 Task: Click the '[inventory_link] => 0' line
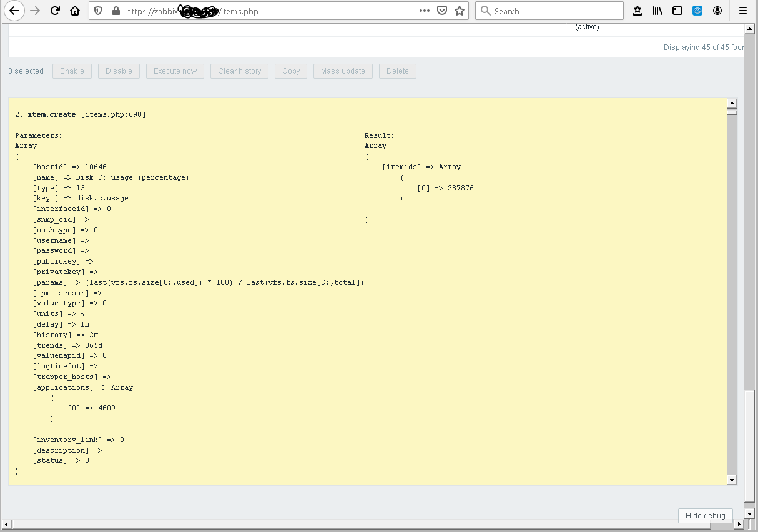pos(79,440)
